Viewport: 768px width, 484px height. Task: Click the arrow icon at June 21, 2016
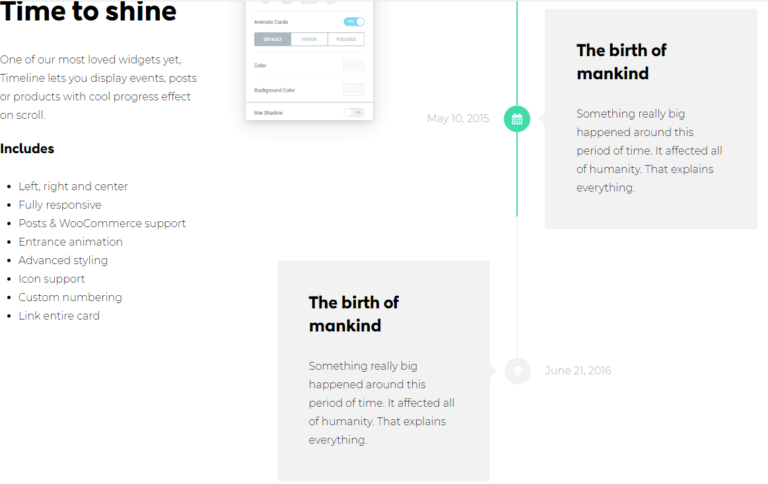tap(517, 370)
